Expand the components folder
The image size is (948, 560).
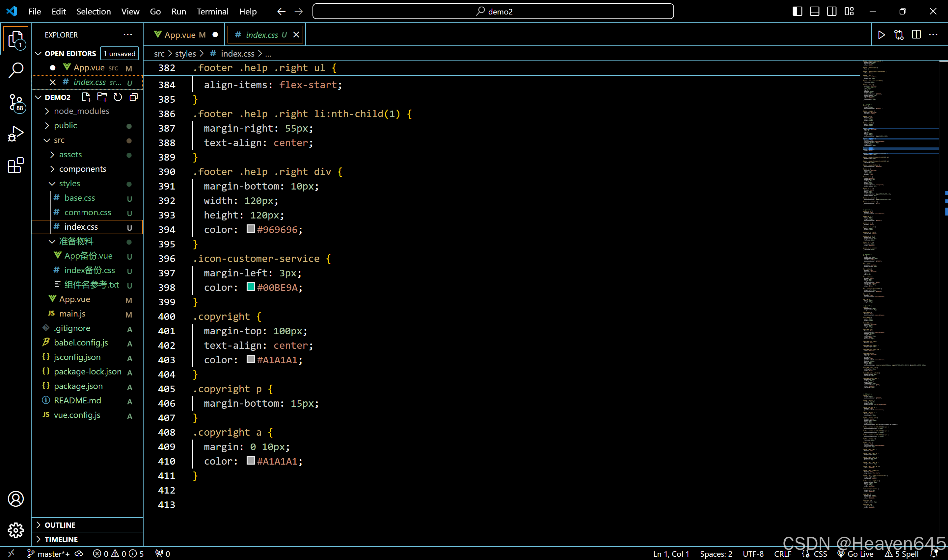click(x=52, y=169)
